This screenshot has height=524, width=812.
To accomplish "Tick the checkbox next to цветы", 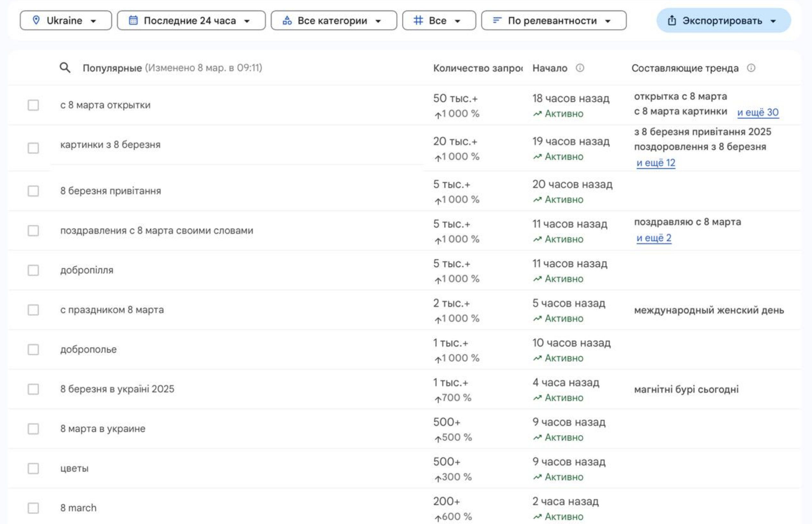I will click(x=33, y=469).
